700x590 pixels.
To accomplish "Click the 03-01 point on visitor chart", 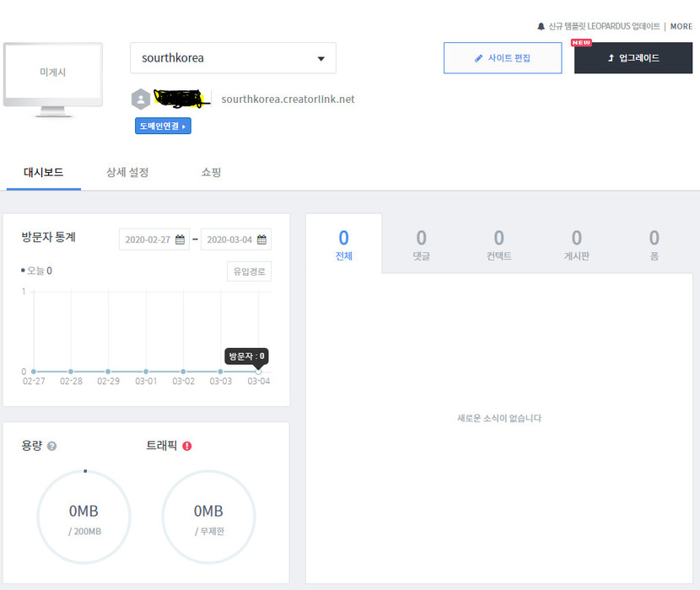I will click(146, 371).
